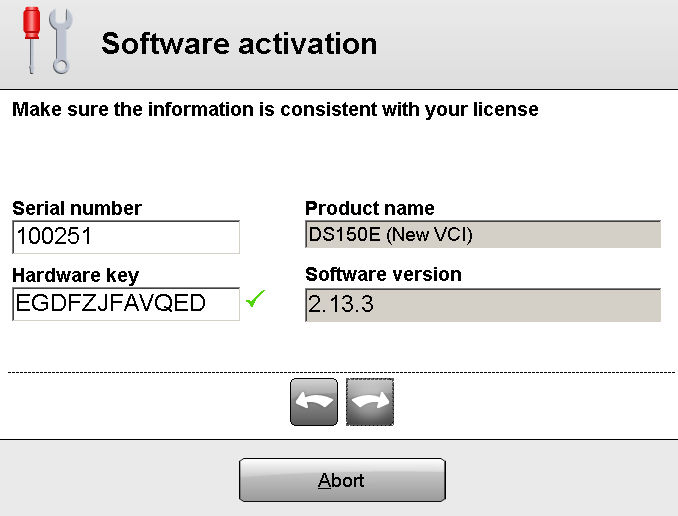Screen dimensions: 678x516
Task: Click the Product name label
Action: coord(370,208)
